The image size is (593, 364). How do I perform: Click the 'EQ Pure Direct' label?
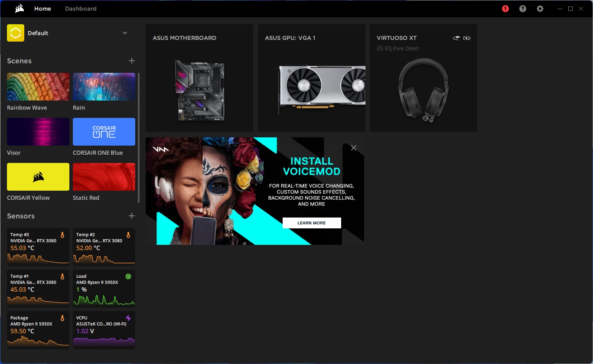point(402,49)
